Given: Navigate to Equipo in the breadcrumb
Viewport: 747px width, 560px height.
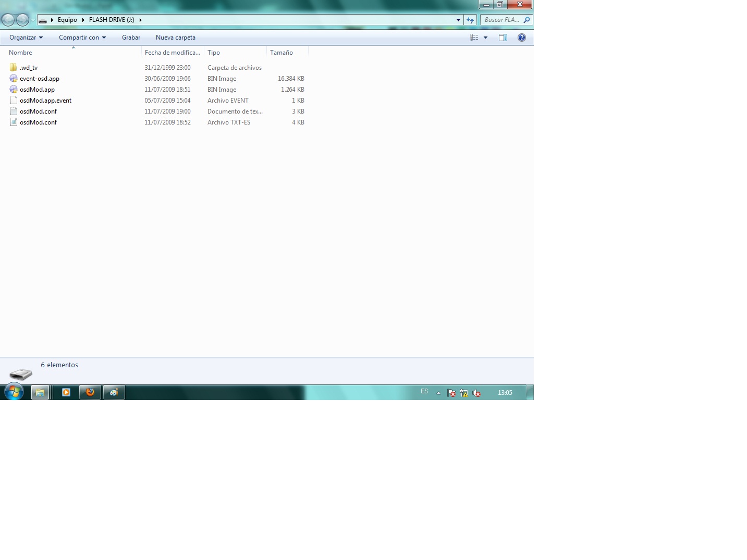Looking at the screenshot, I should [67, 20].
